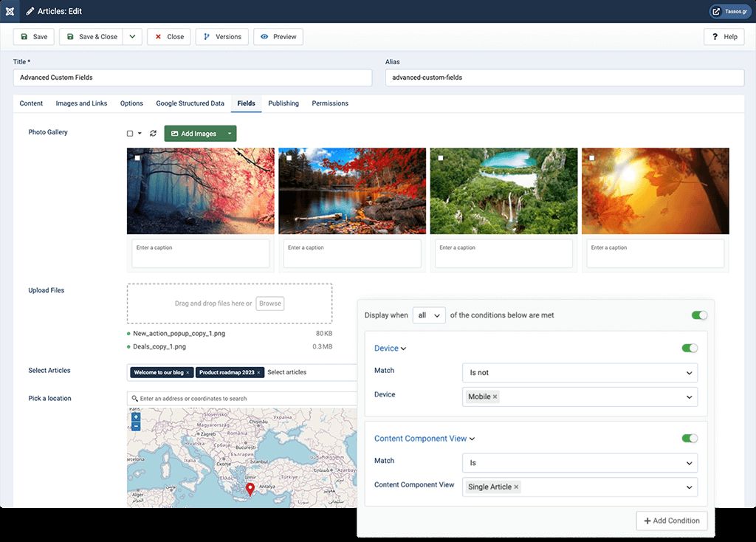Open the Help button
Screen dimensions: 756x542
(724, 37)
